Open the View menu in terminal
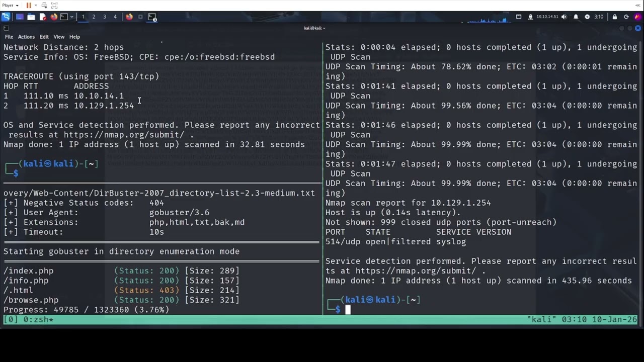The height and width of the screenshot is (362, 644). [59, 37]
